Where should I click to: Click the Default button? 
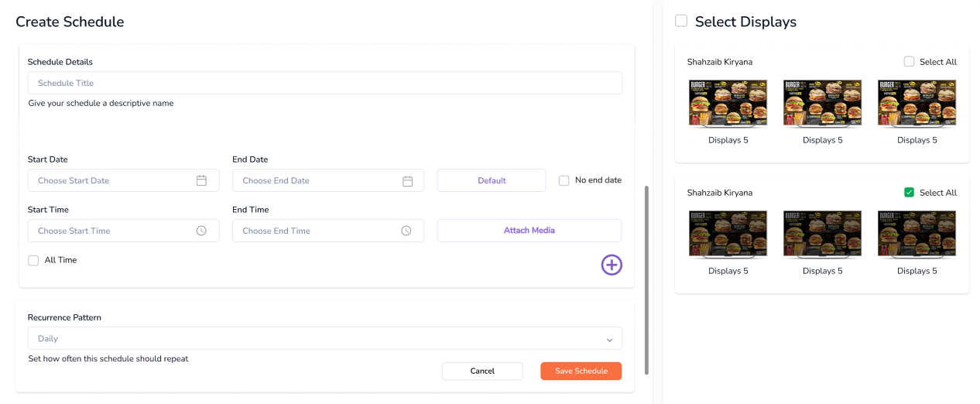pyautogui.click(x=492, y=180)
